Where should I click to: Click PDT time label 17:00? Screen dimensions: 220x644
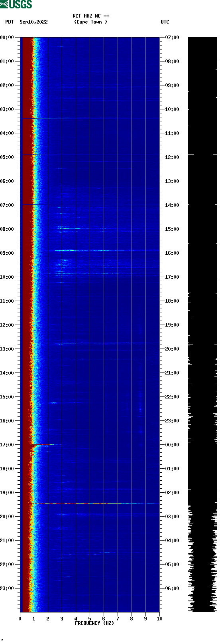click(x=7, y=445)
